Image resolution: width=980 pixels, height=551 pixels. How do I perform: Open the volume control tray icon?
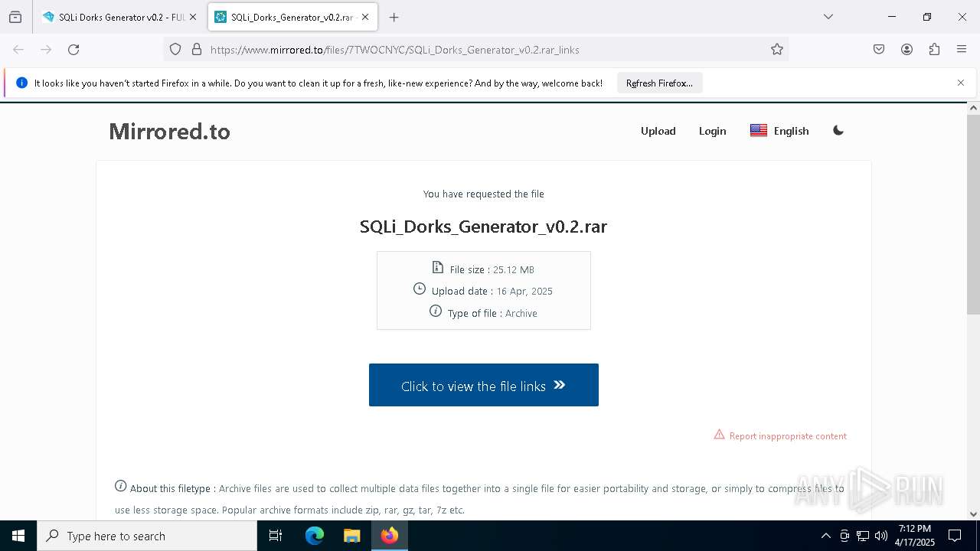tap(881, 536)
